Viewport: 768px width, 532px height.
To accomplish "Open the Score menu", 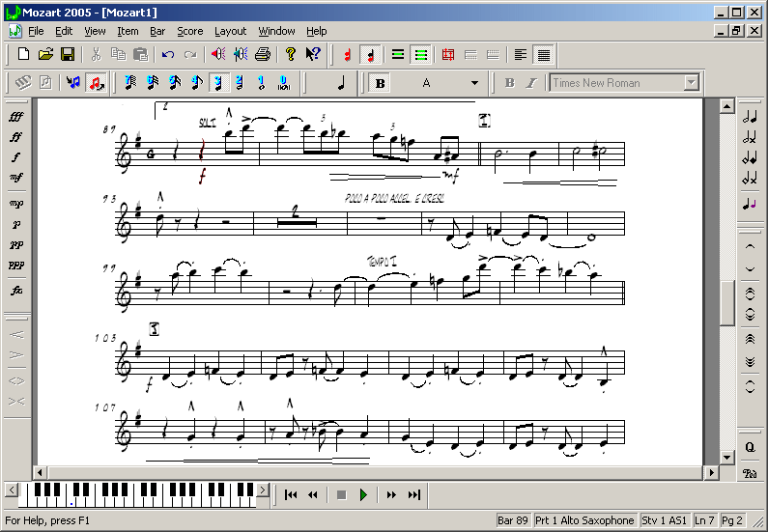I will point(190,31).
